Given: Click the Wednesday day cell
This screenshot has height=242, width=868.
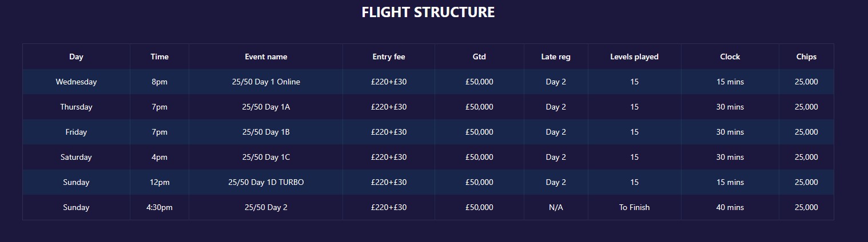Looking at the screenshot, I should tap(76, 82).
